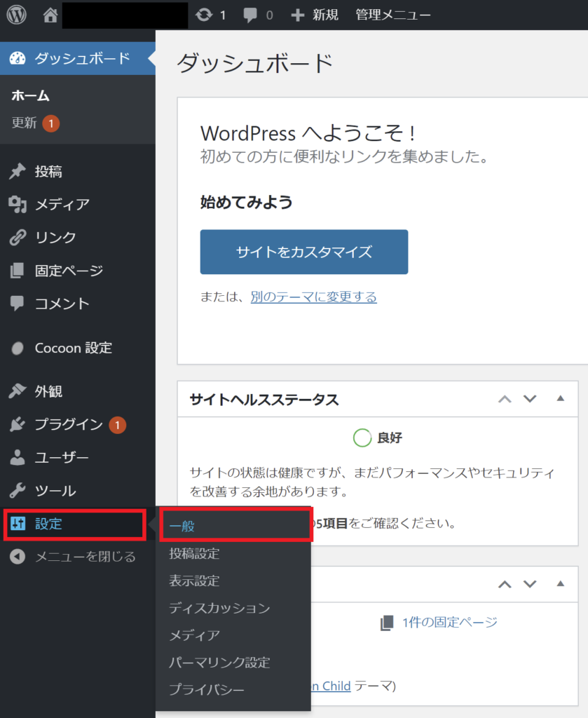Open 新規 in the admin bar
The width and height of the screenshot is (588, 718).
point(325,15)
